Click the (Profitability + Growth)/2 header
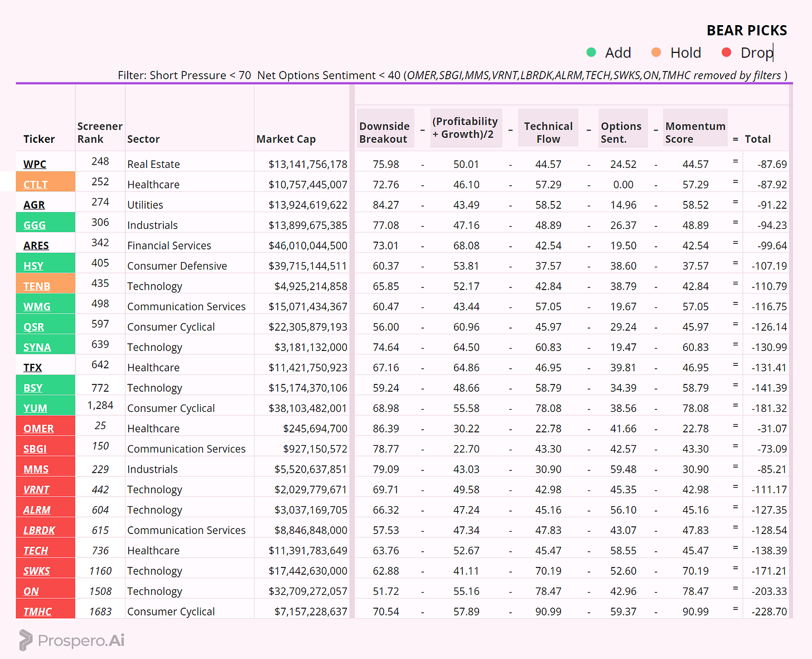This screenshot has height=659, width=812. click(x=465, y=128)
